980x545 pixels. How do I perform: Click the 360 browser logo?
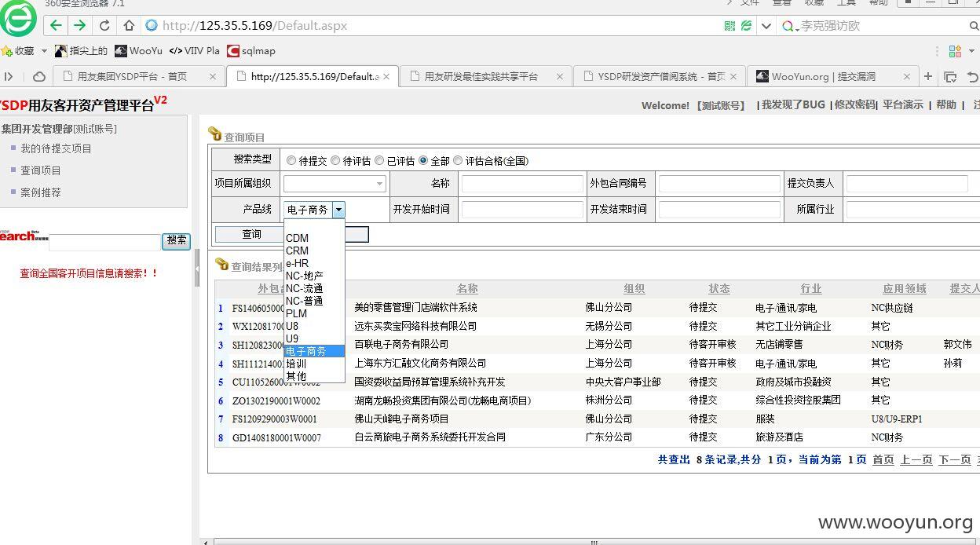point(18,18)
